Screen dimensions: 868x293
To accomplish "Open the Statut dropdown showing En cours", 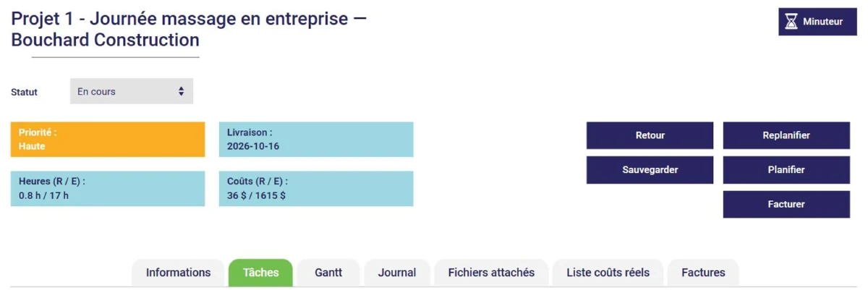I will (132, 92).
